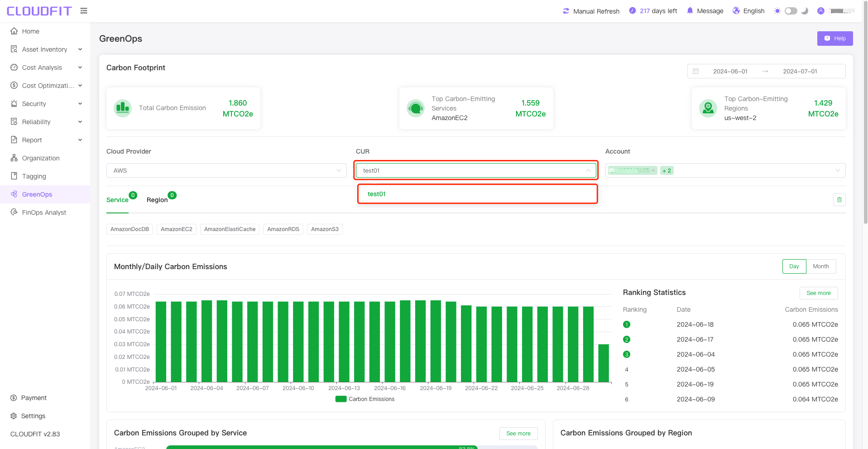The width and height of the screenshot is (868, 449).
Task: Click the Settings gear icon
Action: pos(14,416)
